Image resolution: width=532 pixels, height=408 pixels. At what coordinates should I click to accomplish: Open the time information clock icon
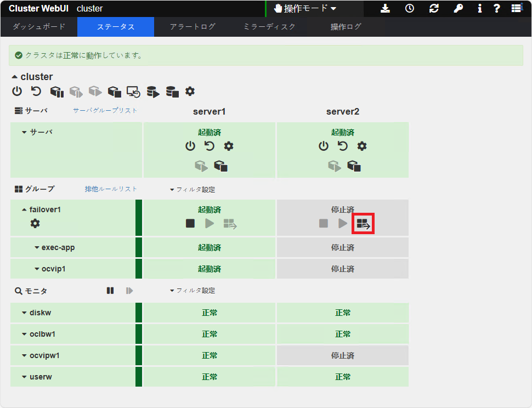click(410, 8)
